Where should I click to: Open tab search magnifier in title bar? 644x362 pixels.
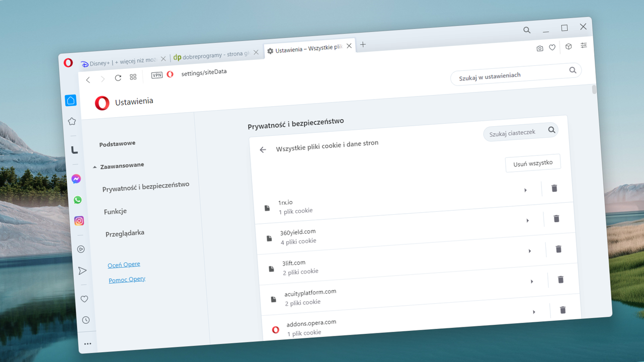(x=527, y=30)
